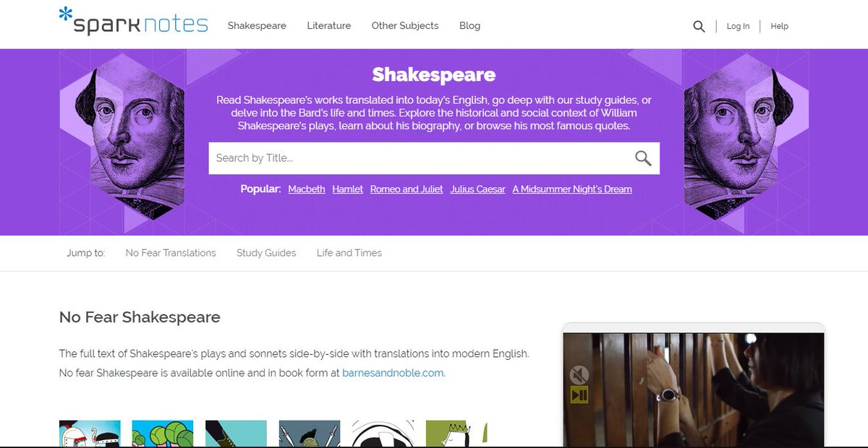Viewport: 868px width, 448px height.
Task: Open the Help link
Action: (x=779, y=26)
